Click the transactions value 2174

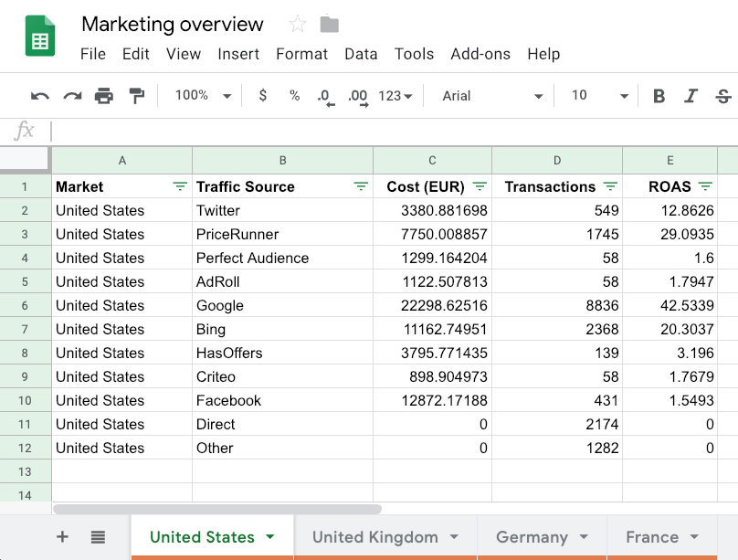click(x=557, y=424)
